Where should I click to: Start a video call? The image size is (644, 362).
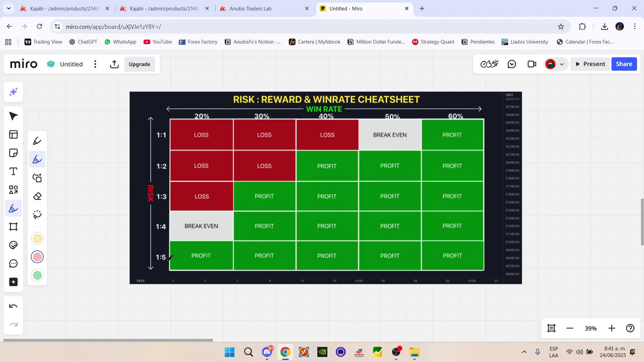point(532,64)
